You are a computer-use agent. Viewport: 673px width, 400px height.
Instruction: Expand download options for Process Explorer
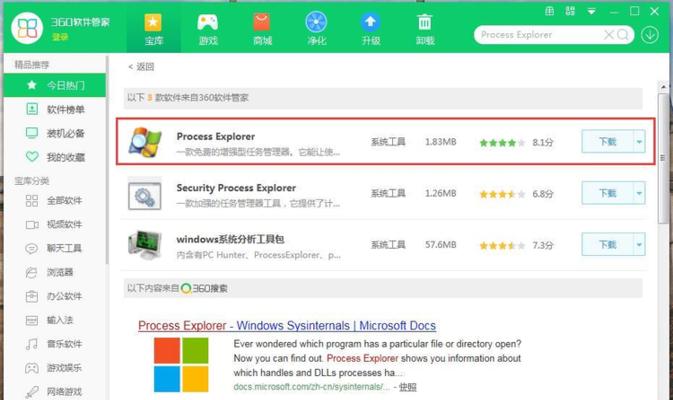point(640,141)
